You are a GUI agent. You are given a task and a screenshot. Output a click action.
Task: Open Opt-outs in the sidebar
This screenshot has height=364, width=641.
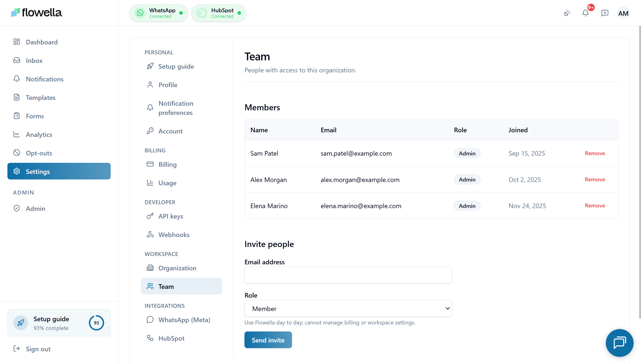(59, 153)
